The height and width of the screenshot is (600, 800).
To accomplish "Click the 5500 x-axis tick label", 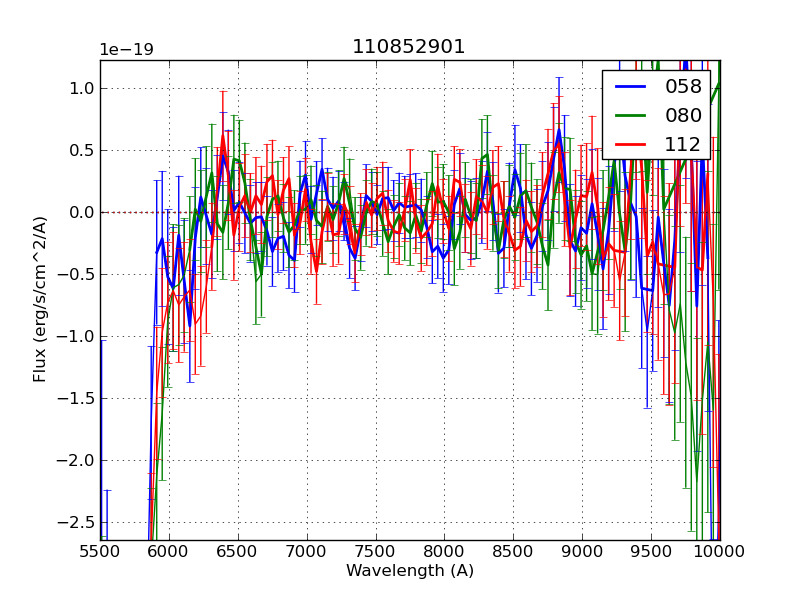I will click(100, 551).
